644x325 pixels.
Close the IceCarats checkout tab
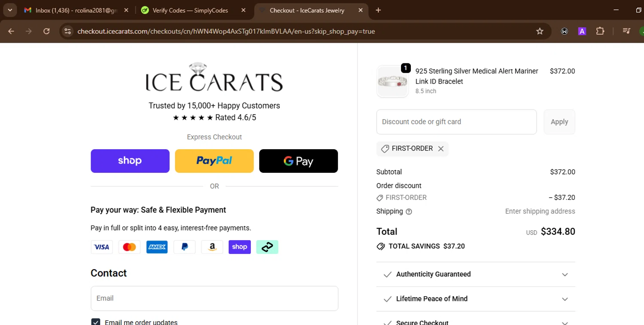tap(361, 10)
